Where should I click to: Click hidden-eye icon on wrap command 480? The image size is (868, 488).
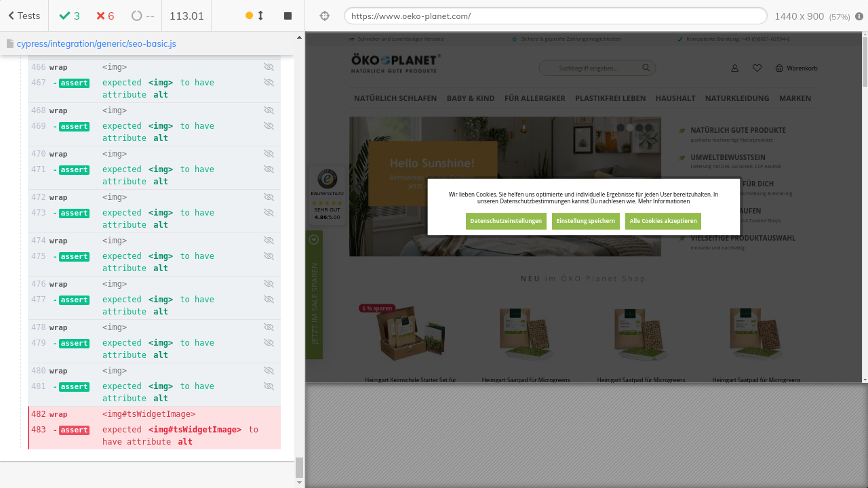coord(269,371)
